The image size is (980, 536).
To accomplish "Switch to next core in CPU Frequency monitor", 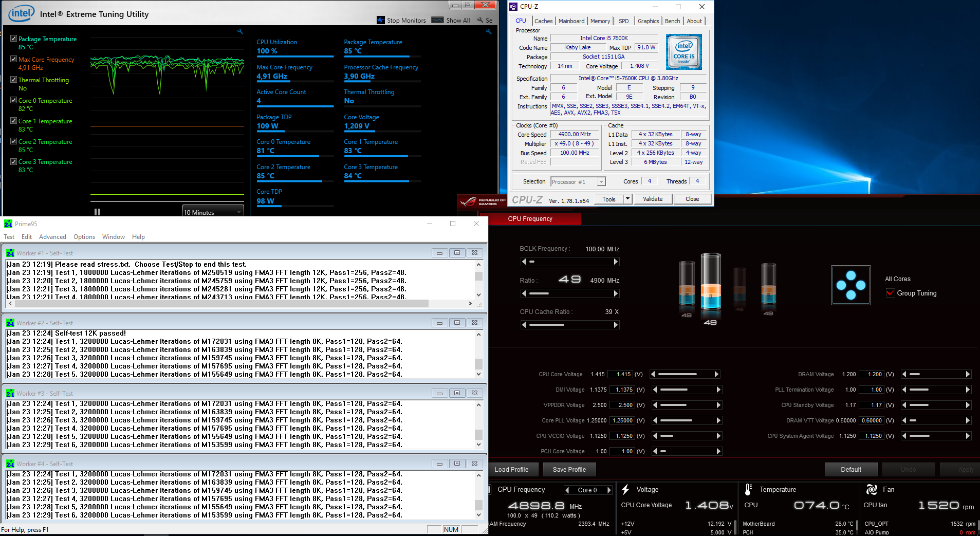I will point(609,490).
